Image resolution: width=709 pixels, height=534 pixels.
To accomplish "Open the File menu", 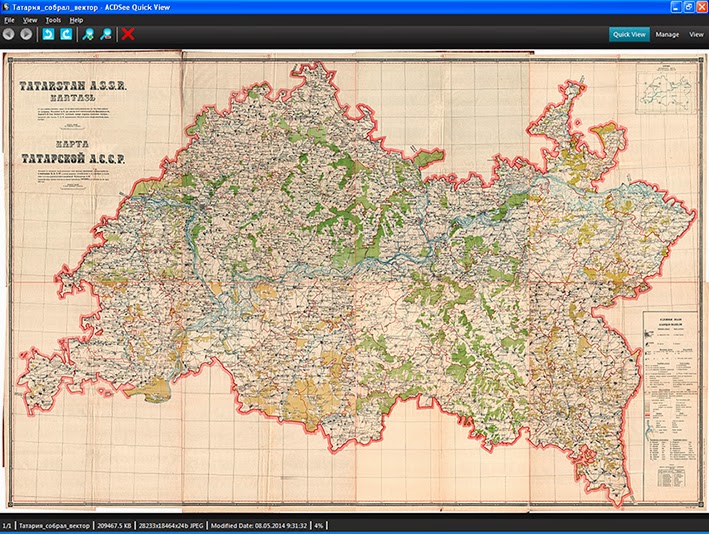I will click(9, 20).
